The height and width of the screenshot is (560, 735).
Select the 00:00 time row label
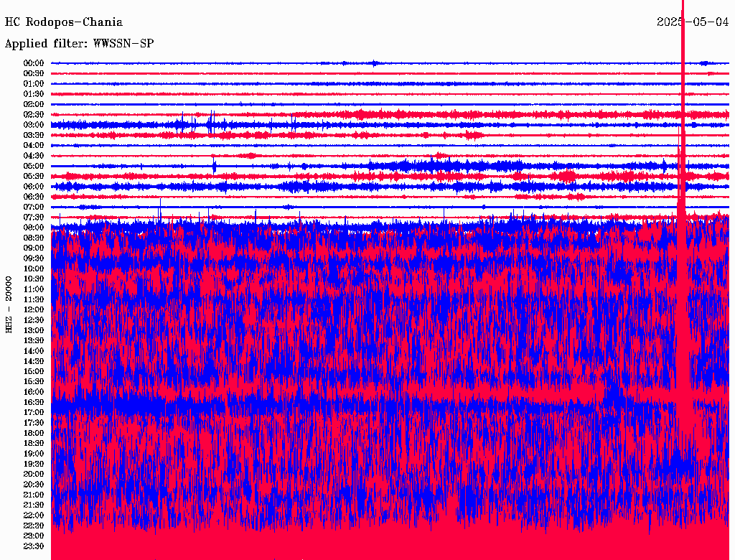tap(34, 63)
